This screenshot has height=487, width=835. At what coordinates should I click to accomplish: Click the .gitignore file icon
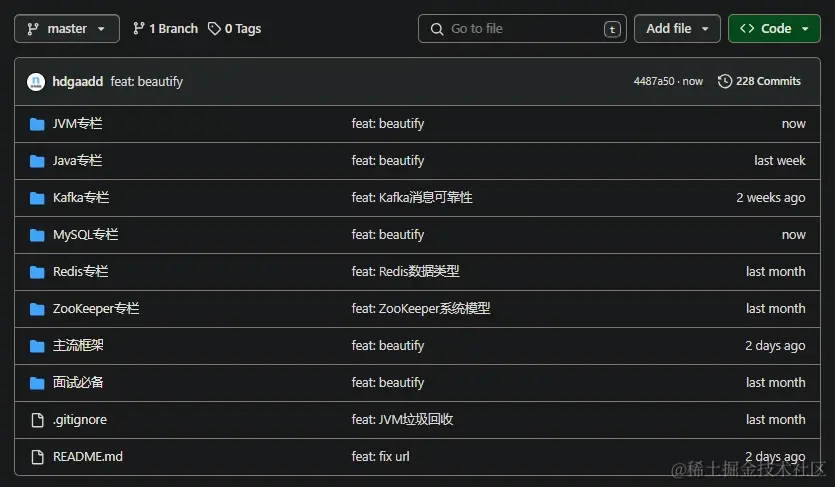point(37,420)
